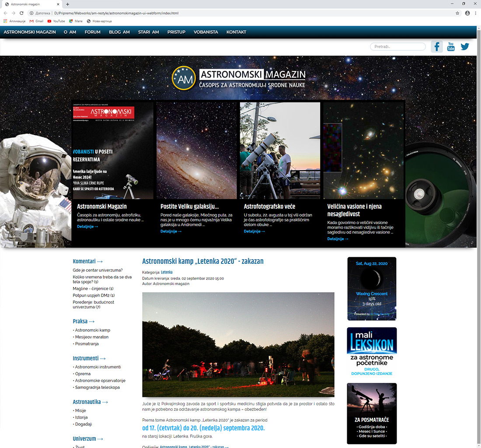This screenshot has height=448, width=481.
Task: Click Detaljnije under Astrofotografsko veče
Action: click(254, 231)
